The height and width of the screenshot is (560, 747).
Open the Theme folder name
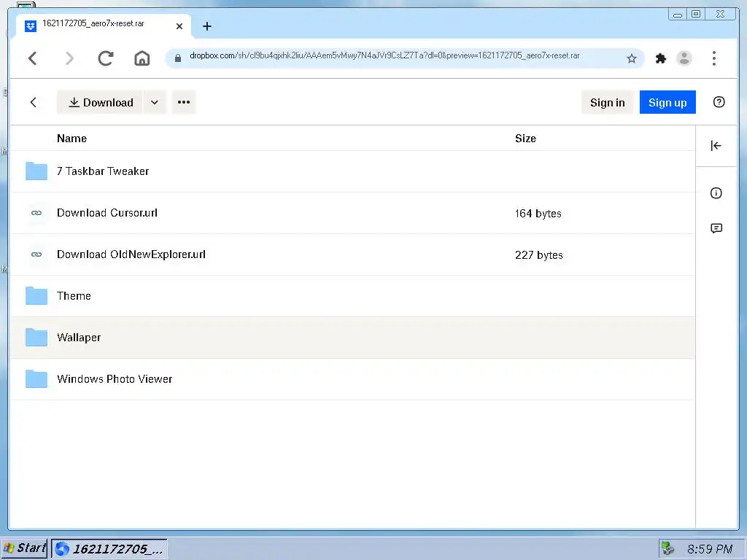pyautogui.click(x=74, y=296)
